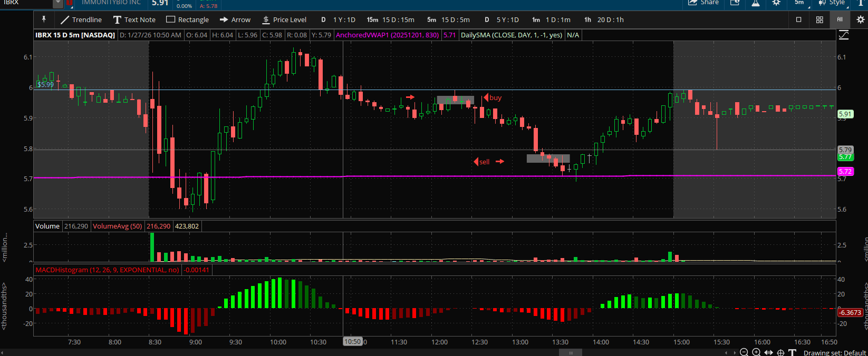Screen dimensions: 868x356
Task: Select the Arrow drawing tool
Action: [235, 20]
